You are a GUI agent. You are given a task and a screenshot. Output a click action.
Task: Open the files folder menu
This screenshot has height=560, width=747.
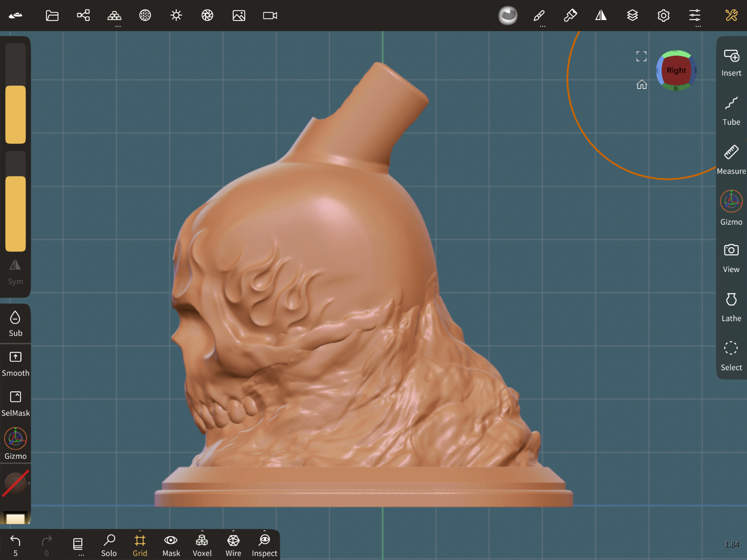(52, 15)
